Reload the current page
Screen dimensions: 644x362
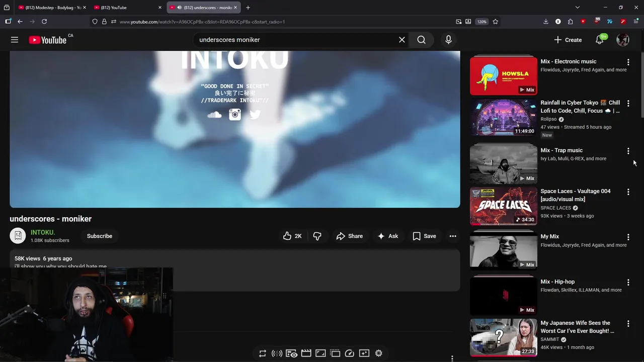point(44,22)
